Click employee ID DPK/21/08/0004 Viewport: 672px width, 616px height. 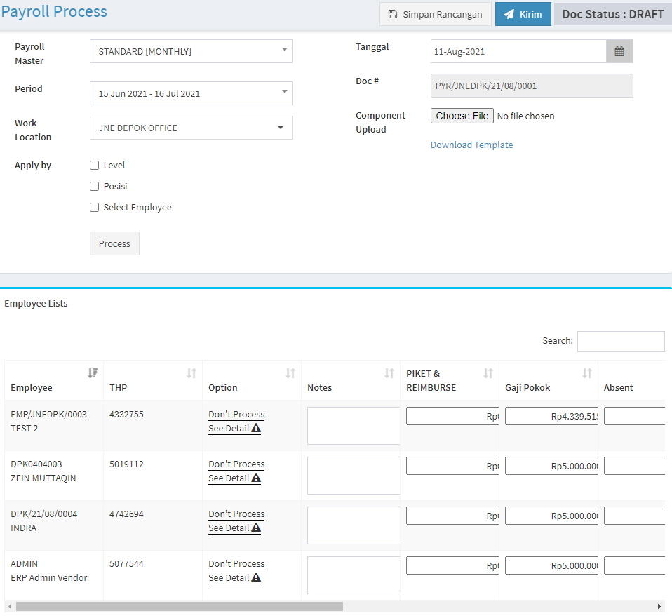click(44, 514)
